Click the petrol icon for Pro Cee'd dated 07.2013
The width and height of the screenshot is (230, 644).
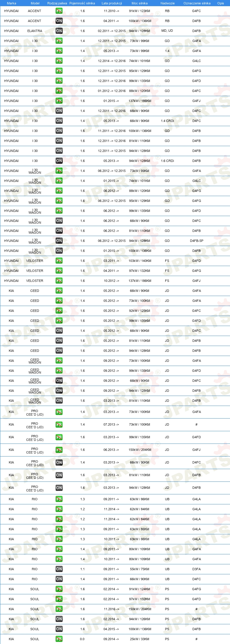click(x=59, y=424)
